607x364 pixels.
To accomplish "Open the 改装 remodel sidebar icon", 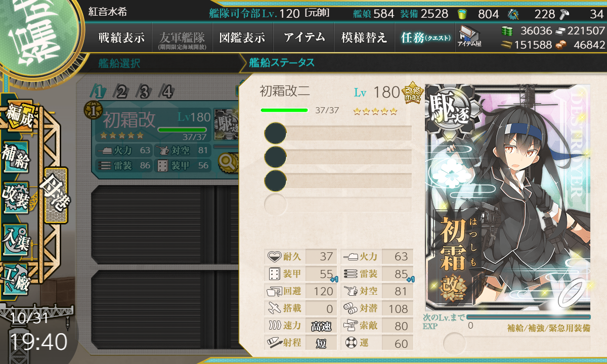I will (16, 198).
